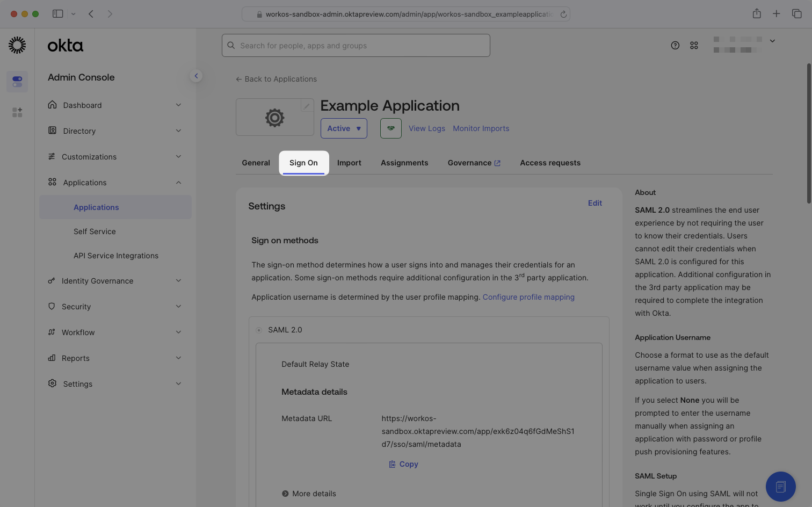The image size is (812, 507).
Task: Click the Security shield icon
Action: point(52,306)
